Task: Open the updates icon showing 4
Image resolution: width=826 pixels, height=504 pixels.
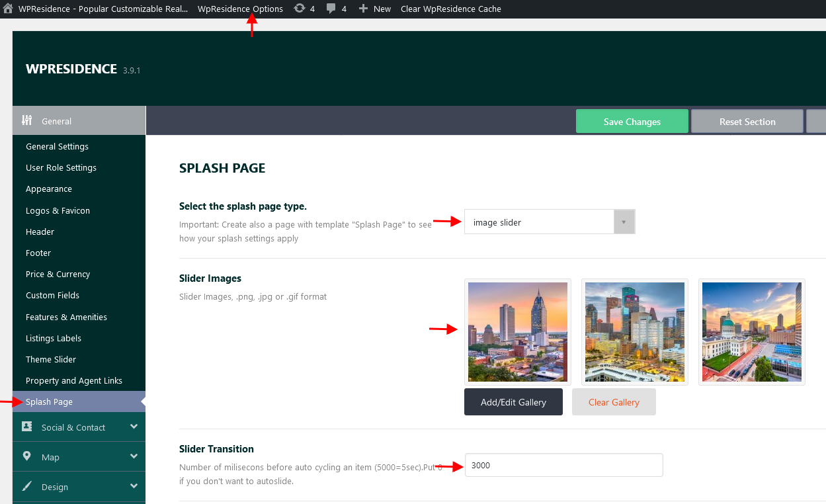Action: pos(299,9)
